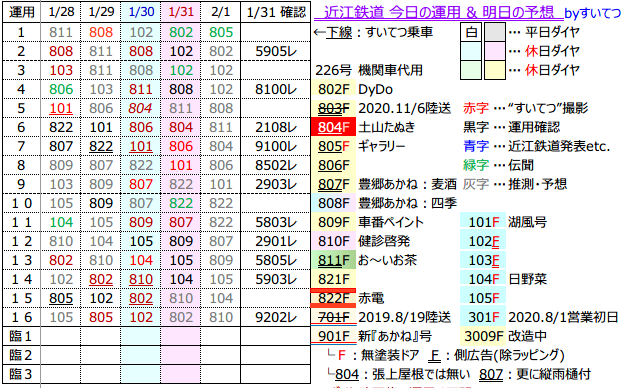Select the blue 1/30 date column header
Viewport: 630px width, 388px height.
[x=141, y=12]
